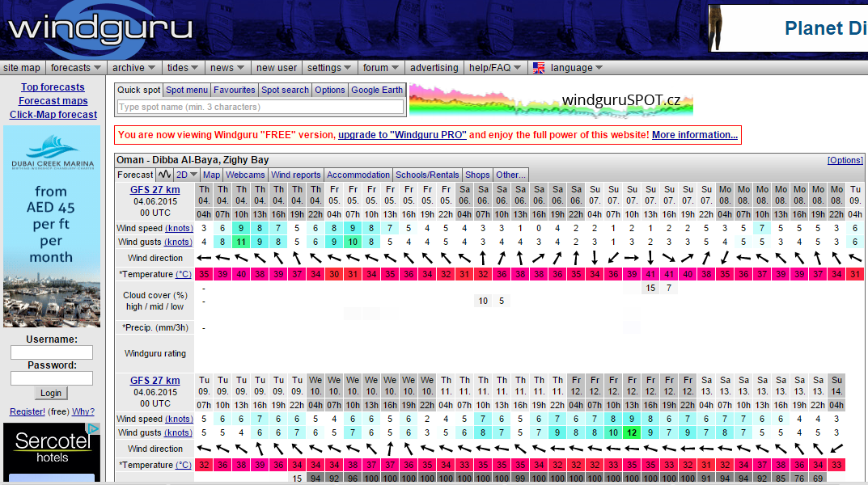The image size is (868, 485).
Task: Open the Click-Map forecast link
Action: [x=53, y=115]
